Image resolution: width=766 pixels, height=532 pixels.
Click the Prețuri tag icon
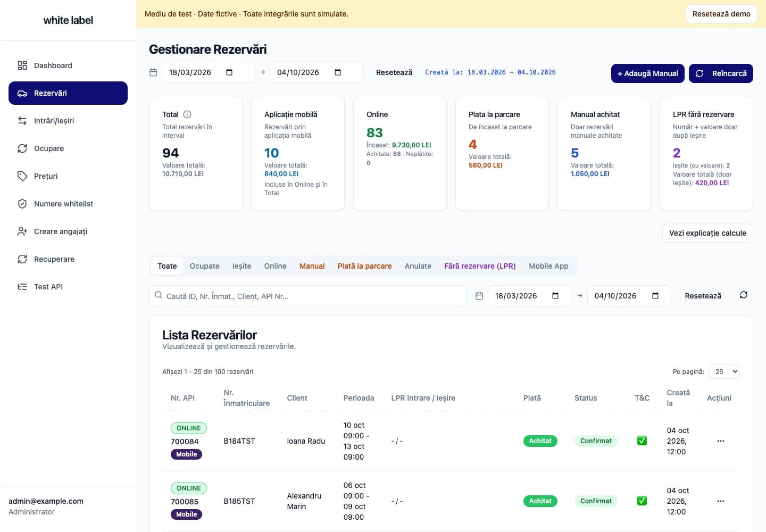pyautogui.click(x=22, y=176)
